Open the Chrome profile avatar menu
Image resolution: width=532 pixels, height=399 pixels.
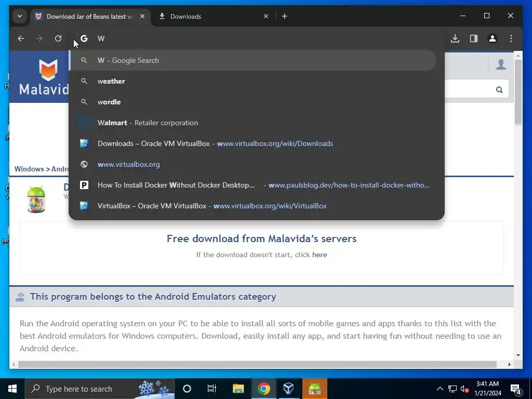click(493, 38)
